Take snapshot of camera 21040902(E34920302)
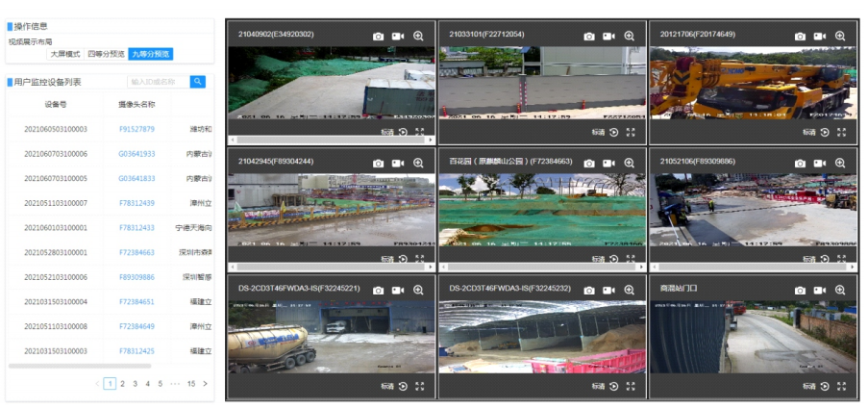 pyautogui.click(x=379, y=36)
